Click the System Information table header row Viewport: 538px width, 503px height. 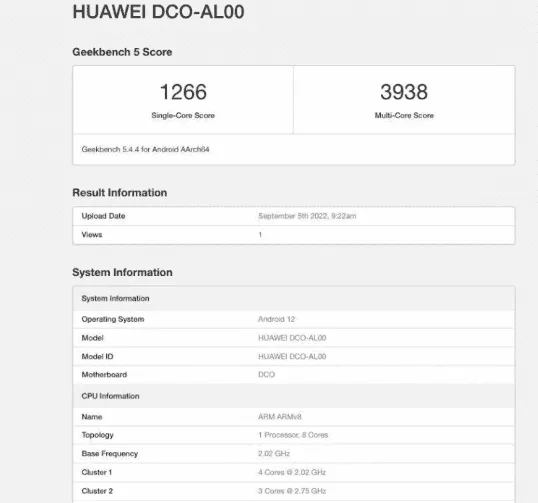(294, 299)
